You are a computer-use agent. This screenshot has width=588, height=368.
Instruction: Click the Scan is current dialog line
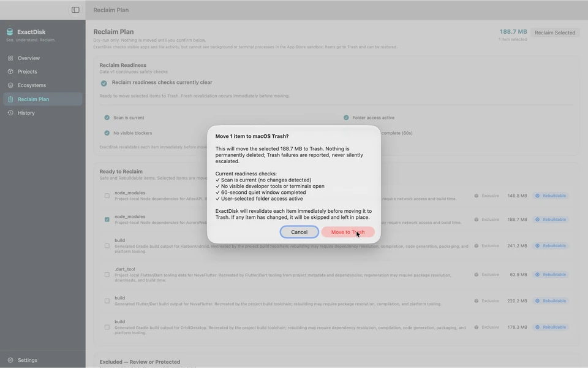pyautogui.click(x=263, y=180)
